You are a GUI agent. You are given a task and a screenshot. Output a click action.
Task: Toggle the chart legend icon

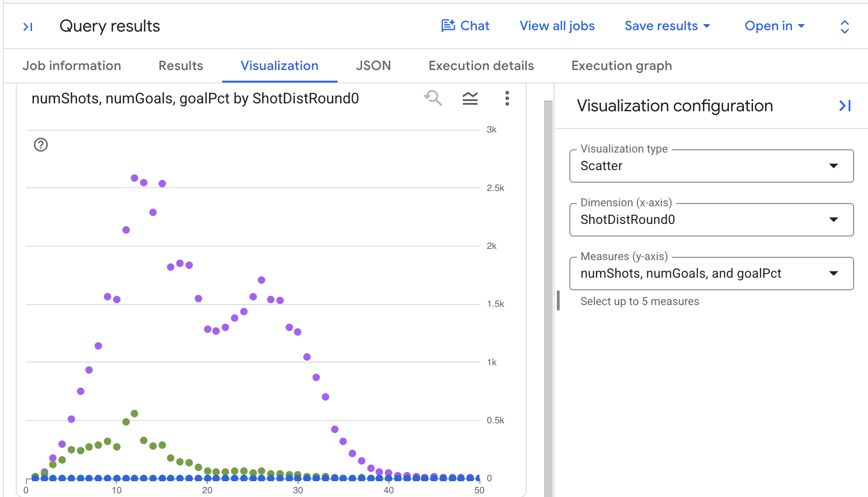pos(470,98)
